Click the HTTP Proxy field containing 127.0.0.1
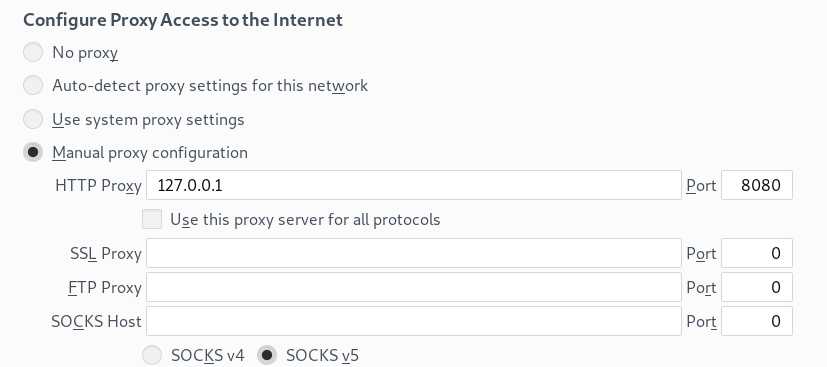 tap(414, 185)
